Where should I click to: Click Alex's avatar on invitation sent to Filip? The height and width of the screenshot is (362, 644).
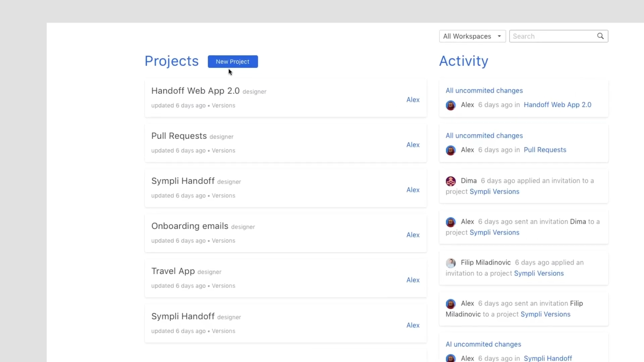click(450, 304)
